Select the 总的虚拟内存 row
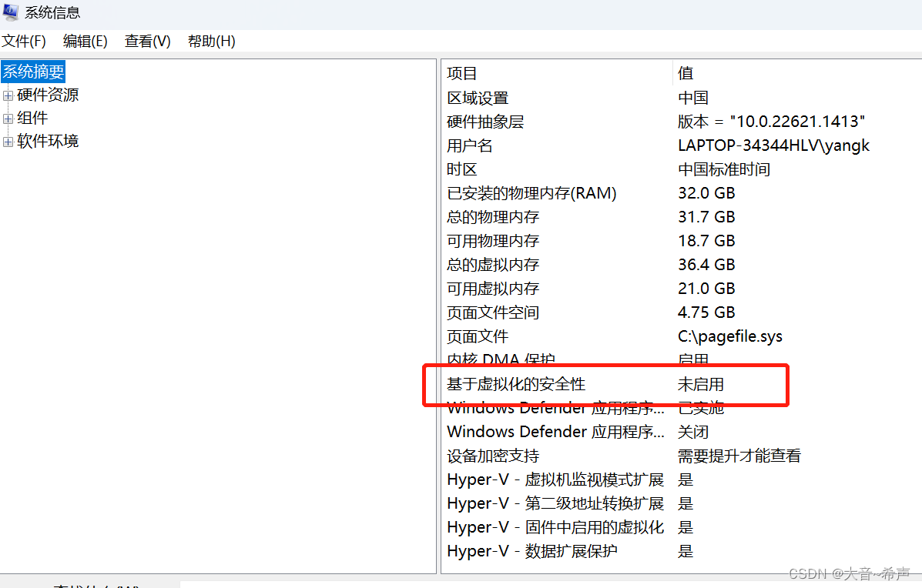The width and height of the screenshot is (922, 588). coord(682,264)
